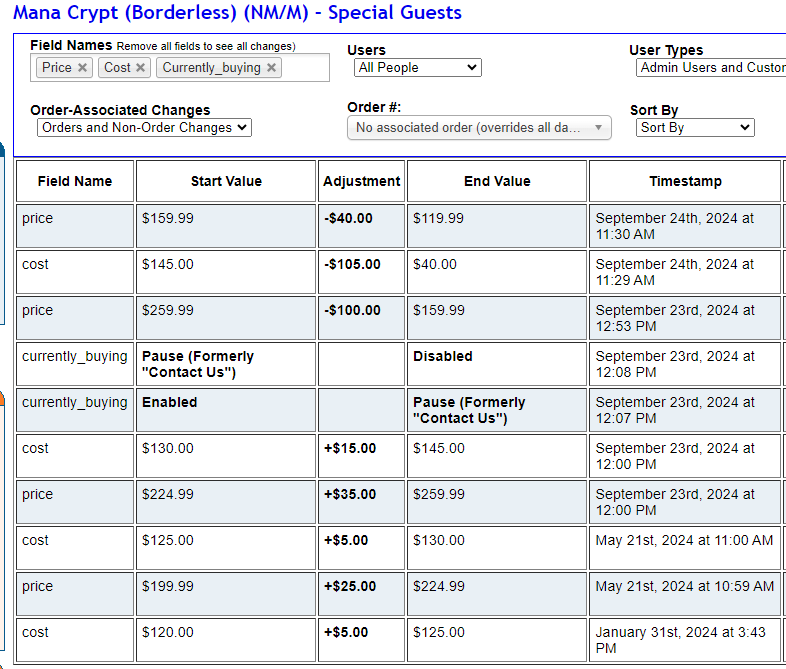Remove the Price field tag

click(x=82, y=68)
